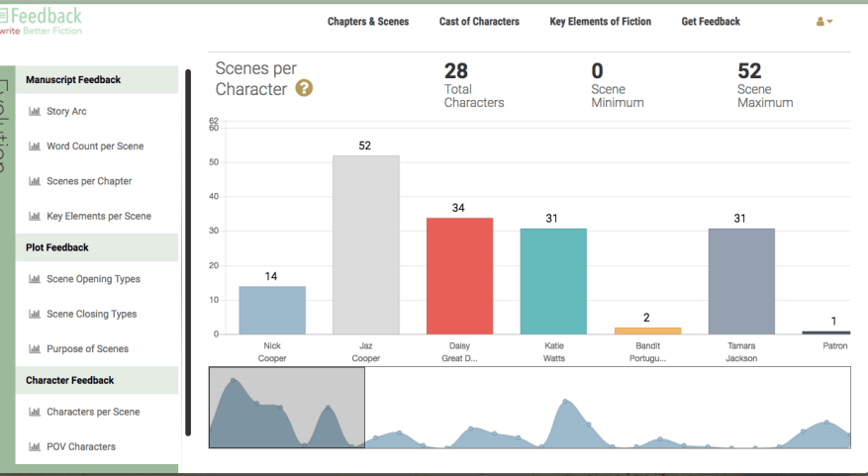Click the help question mark icon
868x476 pixels.
(305, 89)
